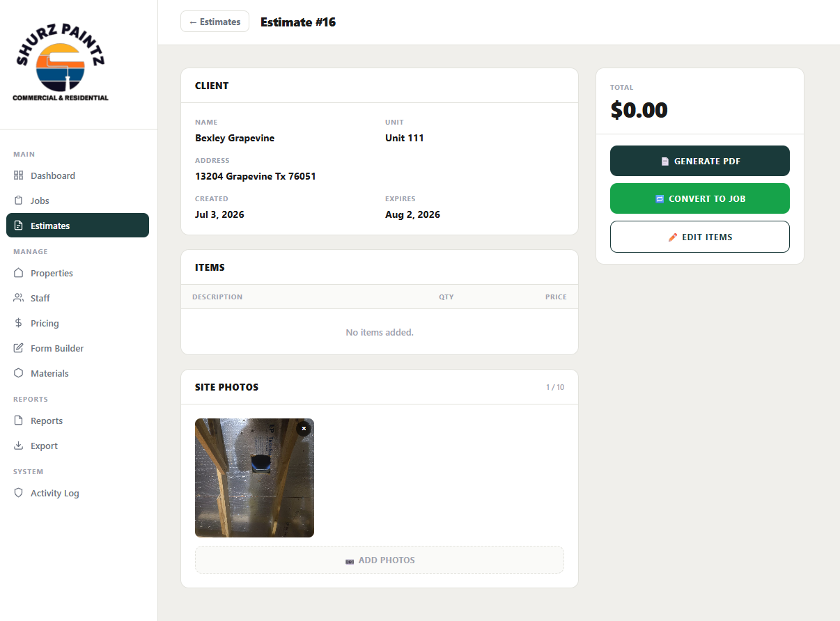Click the Properties house icon
840x621 pixels.
[19, 273]
